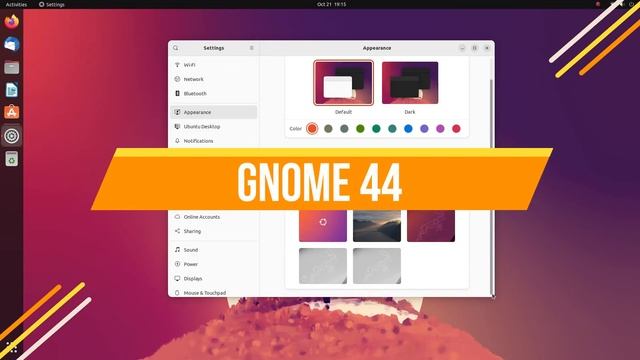Choose the second gray wallpaper thumbnail

pos(377,266)
